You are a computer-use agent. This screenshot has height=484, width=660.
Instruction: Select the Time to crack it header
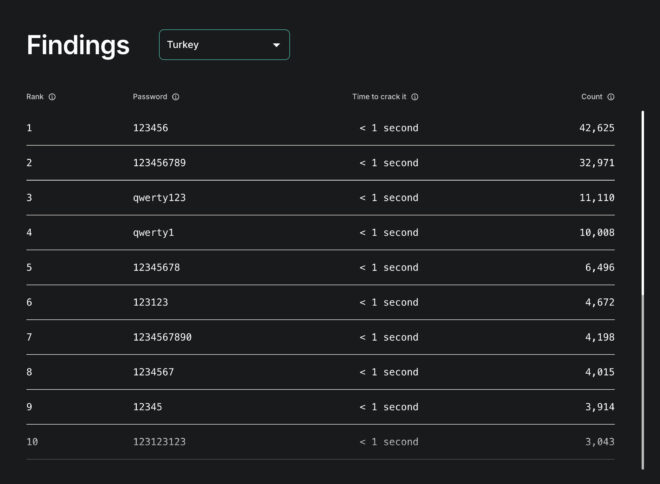click(x=379, y=97)
